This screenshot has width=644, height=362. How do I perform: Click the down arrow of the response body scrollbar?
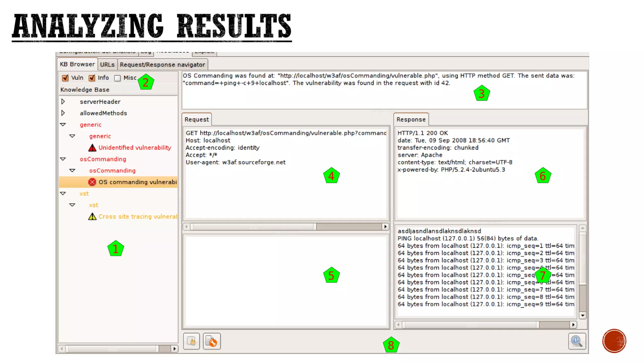click(x=583, y=315)
